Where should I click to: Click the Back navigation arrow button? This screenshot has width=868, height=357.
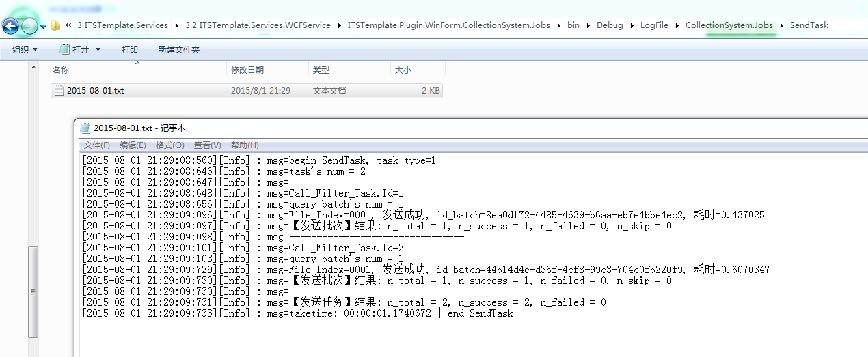pos(10,26)
